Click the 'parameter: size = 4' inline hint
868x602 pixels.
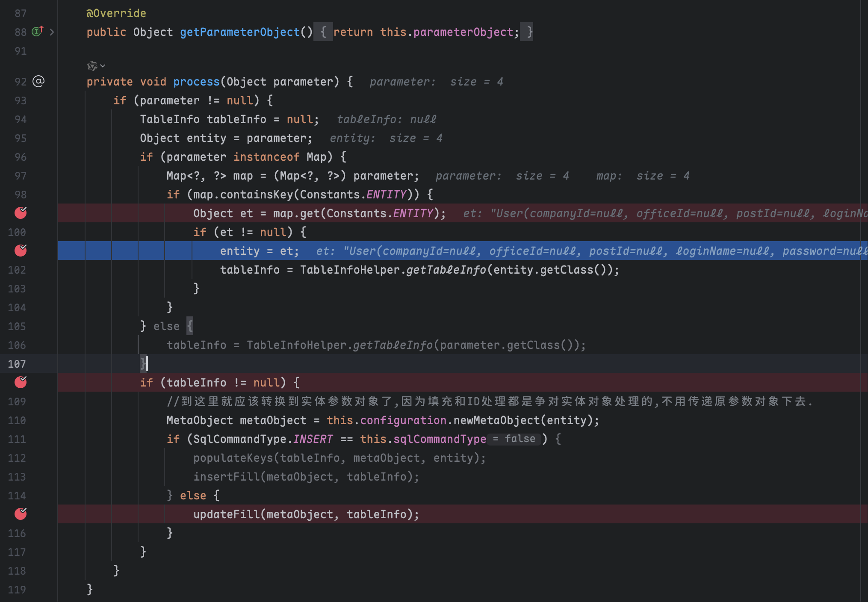(x=435, y=81)
